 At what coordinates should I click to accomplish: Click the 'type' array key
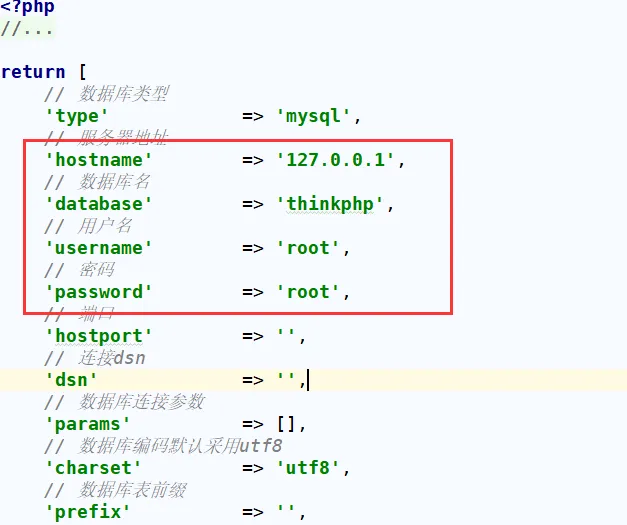(77, 116)
